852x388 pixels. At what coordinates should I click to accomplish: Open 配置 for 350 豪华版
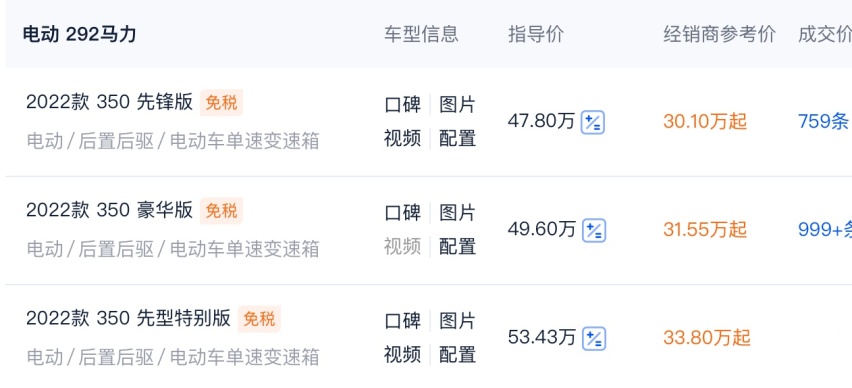[458, 247]
